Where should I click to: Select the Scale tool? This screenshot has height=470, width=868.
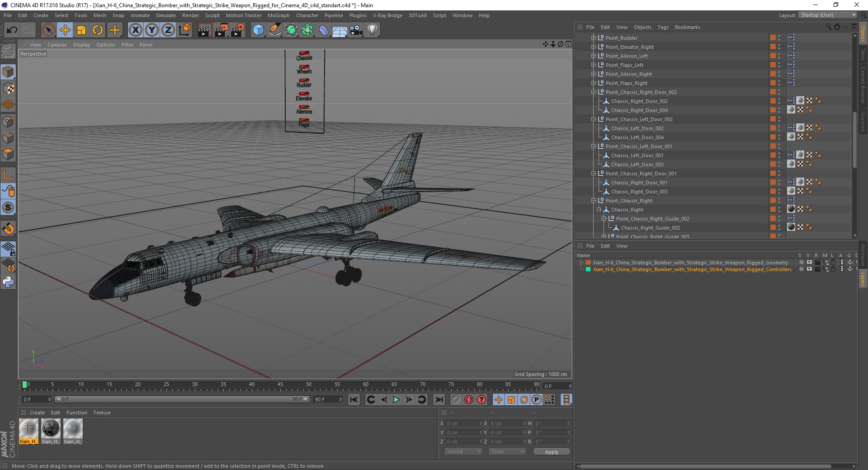click(x=81, y=30)
